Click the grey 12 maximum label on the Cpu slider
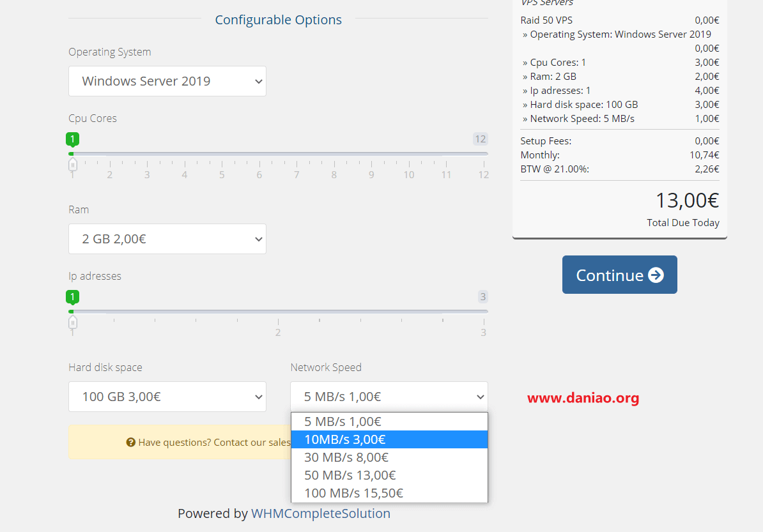 (481, 139)
